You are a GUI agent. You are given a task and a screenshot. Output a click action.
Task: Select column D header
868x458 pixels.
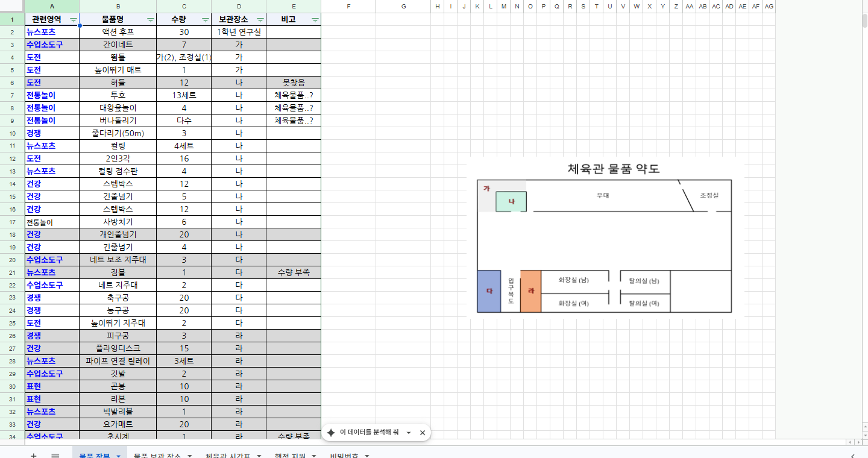[239, 6]
